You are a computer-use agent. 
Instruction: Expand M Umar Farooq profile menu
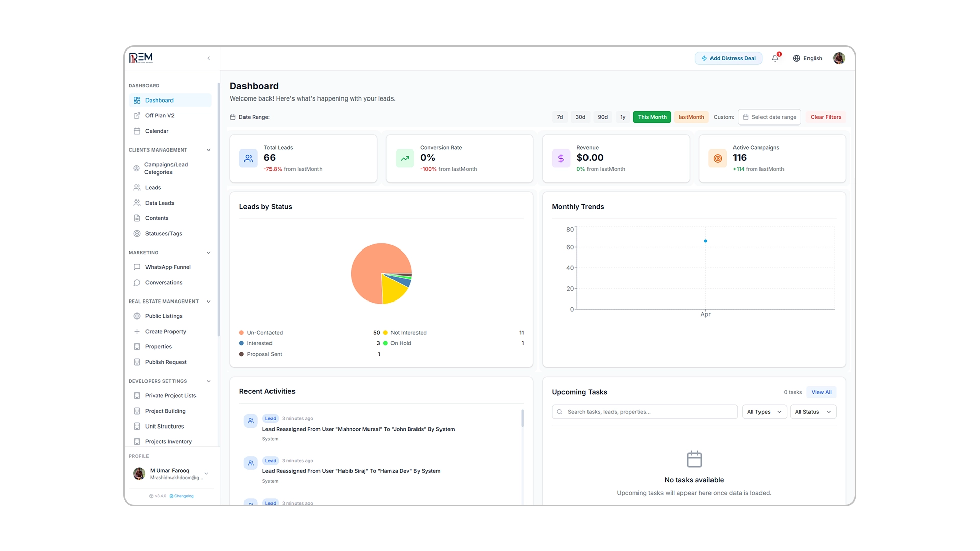click(x=206, y=474)
